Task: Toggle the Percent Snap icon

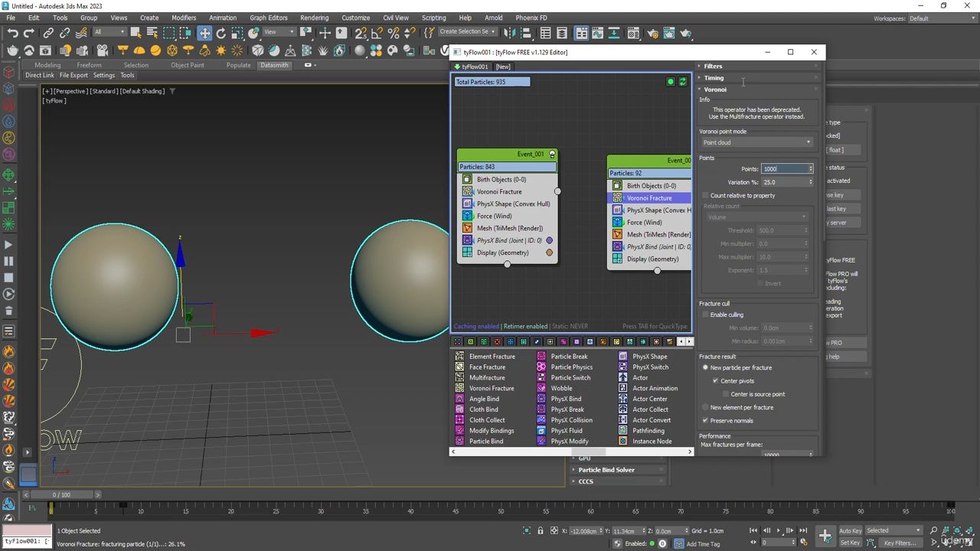Action: coord(394,33)
